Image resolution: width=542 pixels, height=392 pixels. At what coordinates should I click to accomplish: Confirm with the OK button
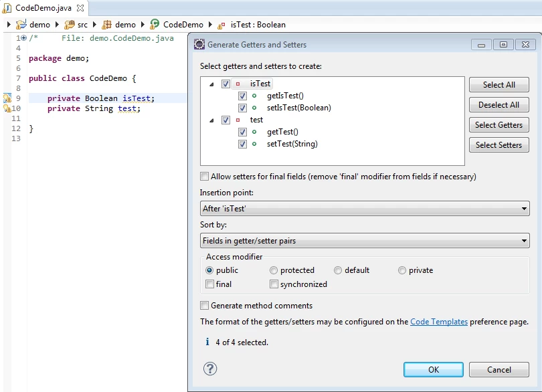pos(434,369)
